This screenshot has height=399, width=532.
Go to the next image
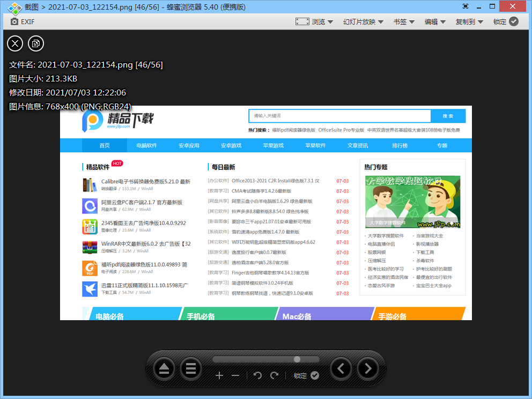click(368, 368)
